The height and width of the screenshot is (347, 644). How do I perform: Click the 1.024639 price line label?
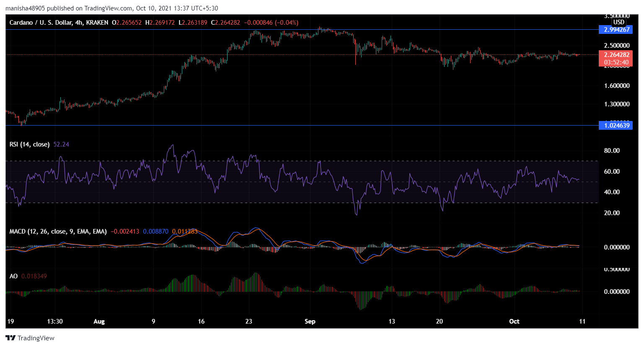coord(616,125)
